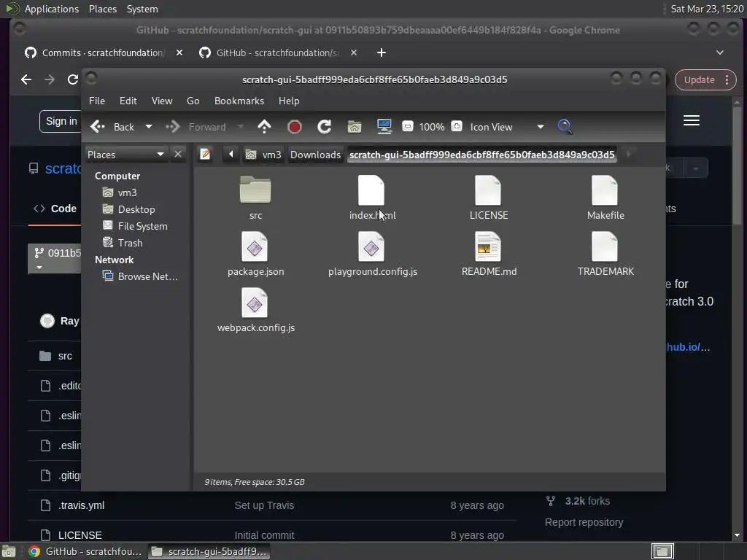Select Trash in the sidebar
Image resolution: width=747 pixels, height=560 pixels.
point(123,243)
